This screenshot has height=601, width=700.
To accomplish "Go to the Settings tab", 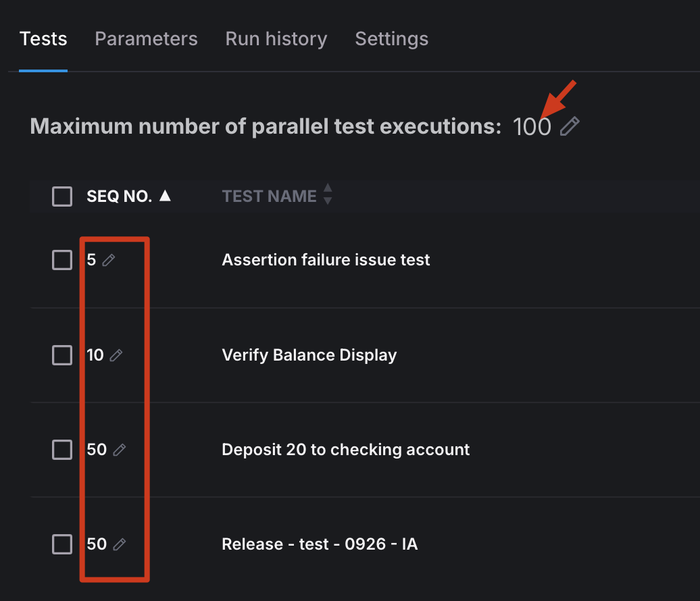I will 392,38.
